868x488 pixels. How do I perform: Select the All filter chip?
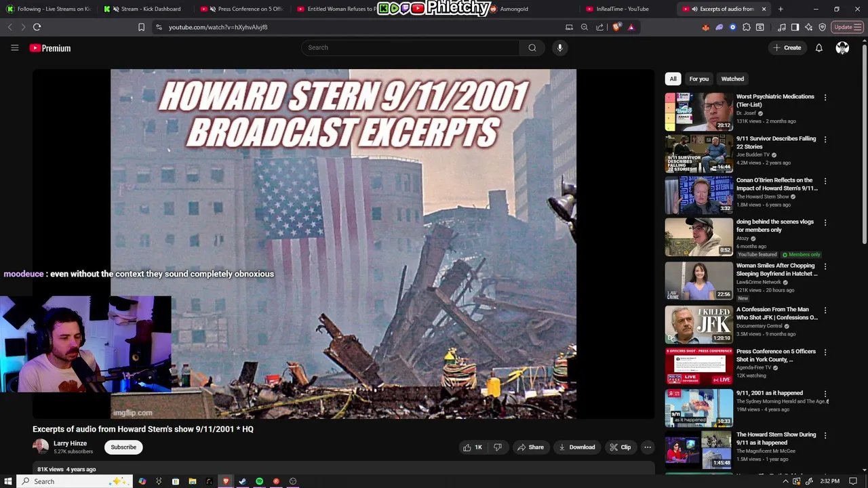click(673, 79)
